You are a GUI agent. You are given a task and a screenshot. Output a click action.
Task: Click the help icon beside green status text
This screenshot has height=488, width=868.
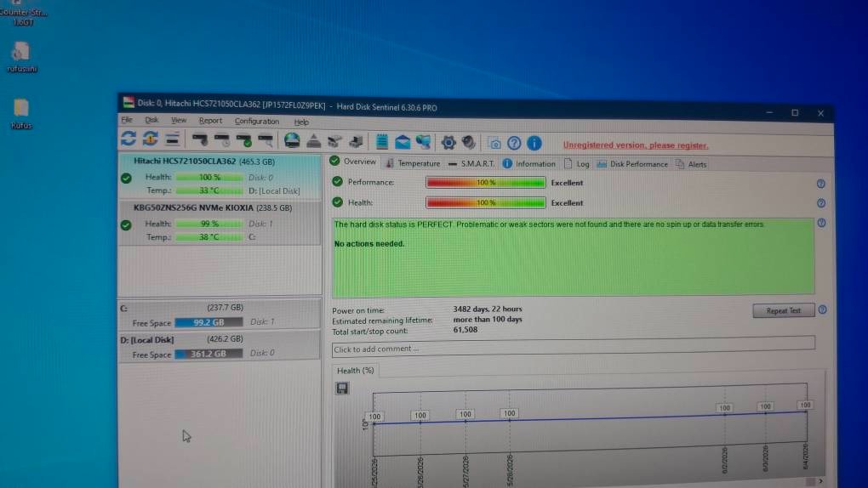click(x=821, y=223)
